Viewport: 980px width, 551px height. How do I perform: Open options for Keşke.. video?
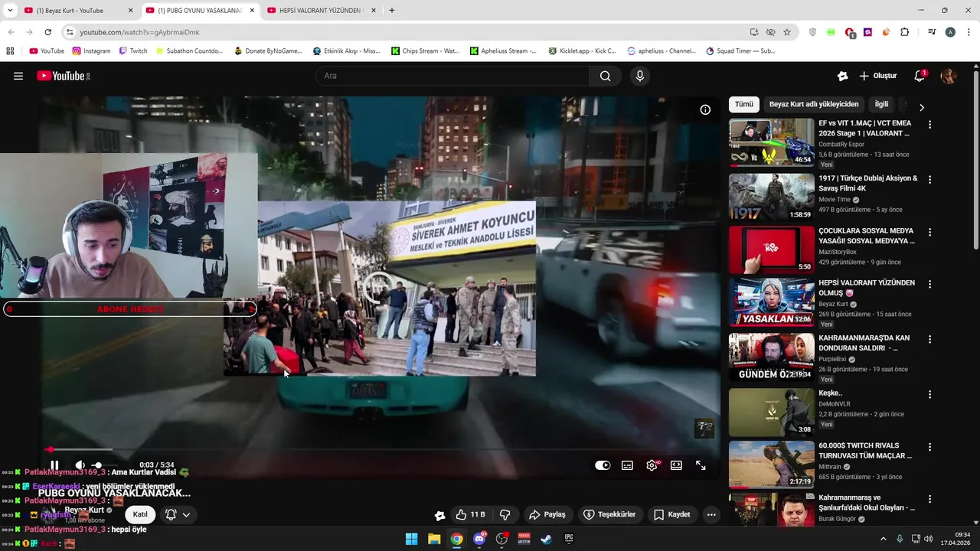tap(930, 394)
